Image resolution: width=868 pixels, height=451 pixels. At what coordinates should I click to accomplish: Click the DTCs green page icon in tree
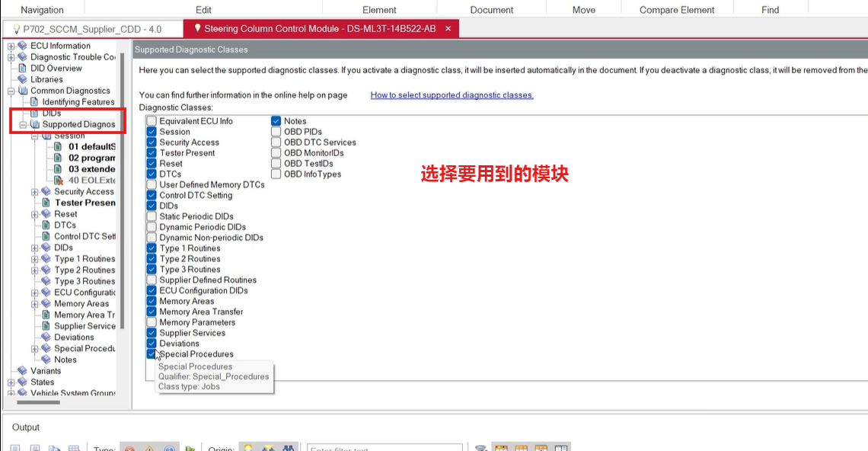46,225
